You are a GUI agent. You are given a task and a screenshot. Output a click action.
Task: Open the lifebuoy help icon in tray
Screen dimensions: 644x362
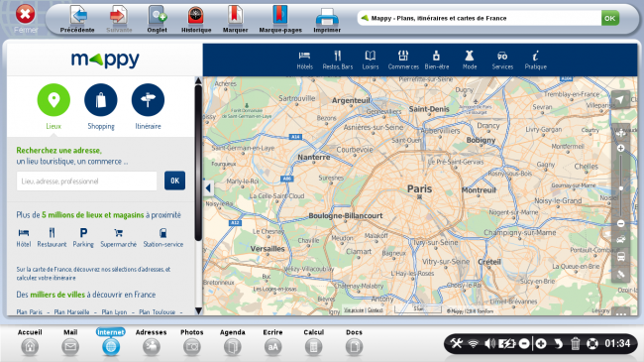591,343
